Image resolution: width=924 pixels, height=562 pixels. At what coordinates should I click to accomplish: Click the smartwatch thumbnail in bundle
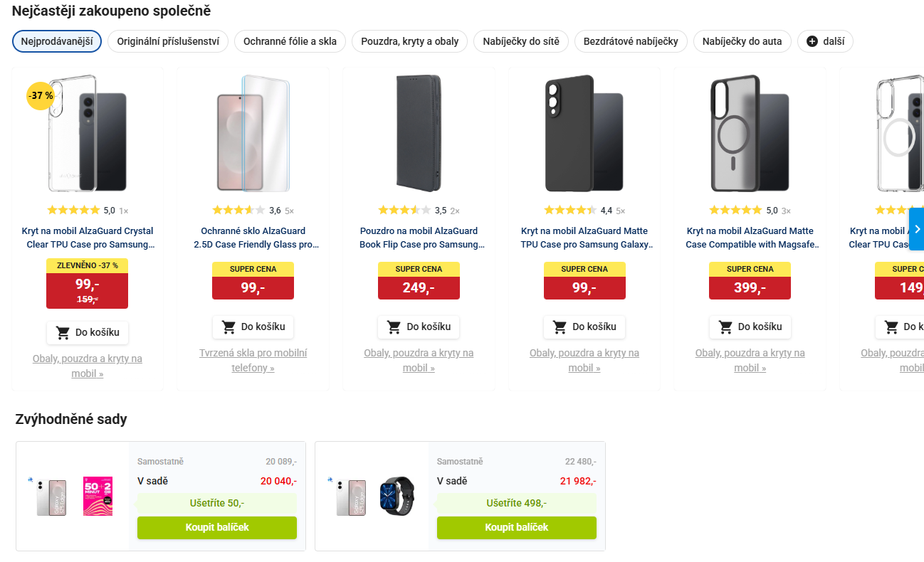[396, 496]
